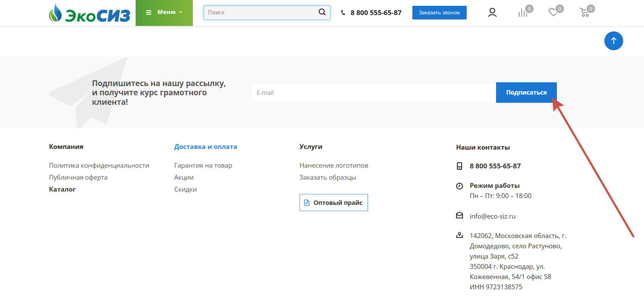Open Политика конфиденциальности link
The image size is (644, 306).
tap(99, 165)
